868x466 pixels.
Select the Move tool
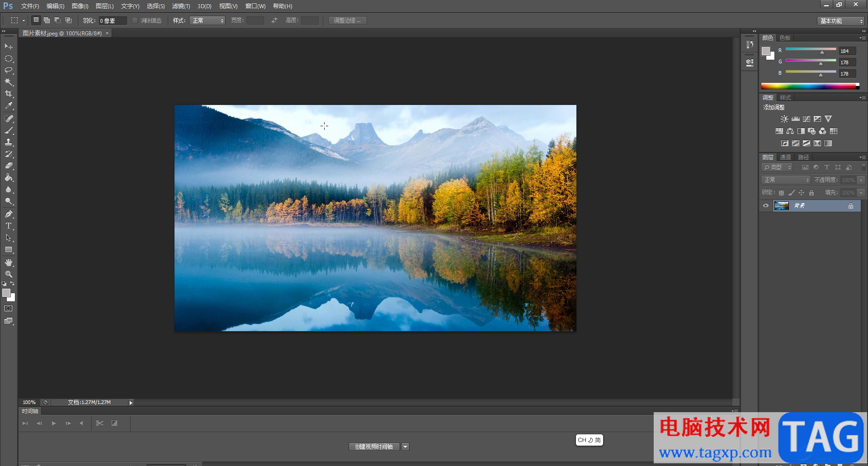[x=9, y=47]
